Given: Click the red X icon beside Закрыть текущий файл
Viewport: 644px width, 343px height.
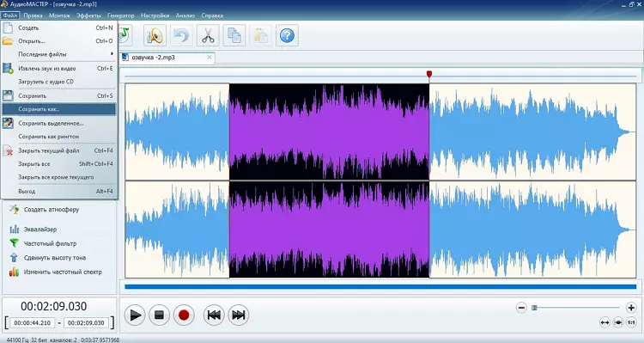Looking at the screenshot, I should 9,151.
